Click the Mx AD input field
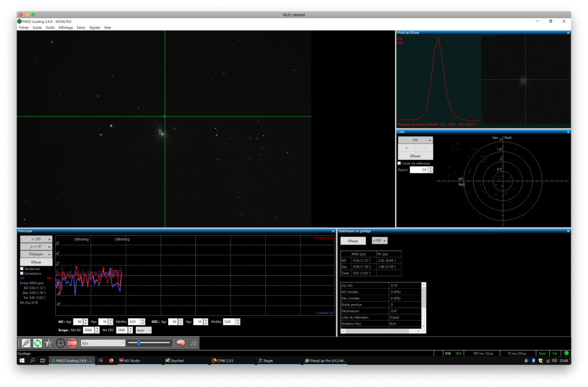588x387 pixels. [89, 330]
